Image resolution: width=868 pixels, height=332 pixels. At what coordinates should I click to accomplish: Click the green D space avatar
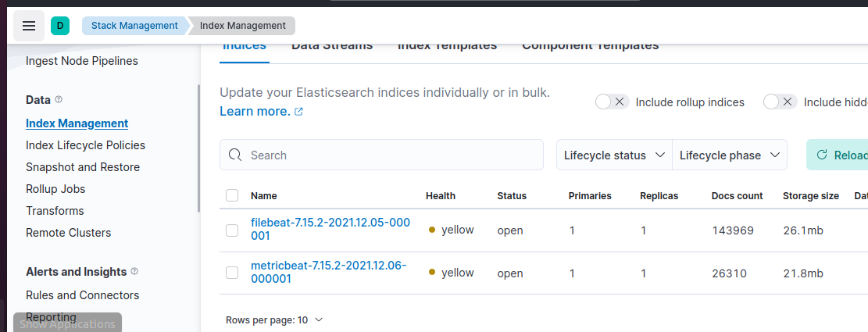(x=60, y=26)
